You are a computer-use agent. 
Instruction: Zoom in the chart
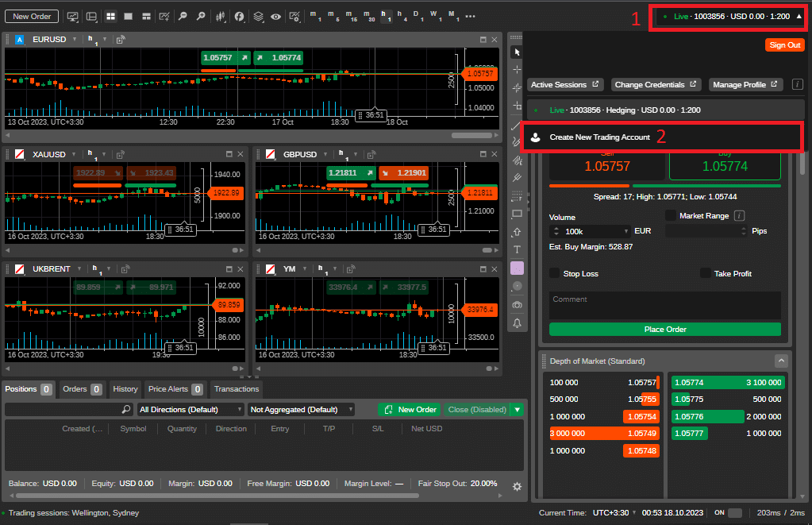(x=201, y=17)
